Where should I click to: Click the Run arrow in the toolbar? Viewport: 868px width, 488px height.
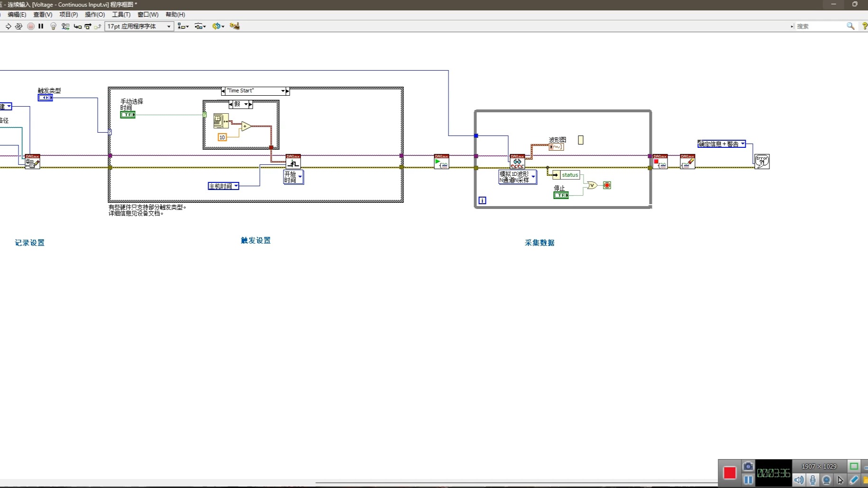(8, 26)
